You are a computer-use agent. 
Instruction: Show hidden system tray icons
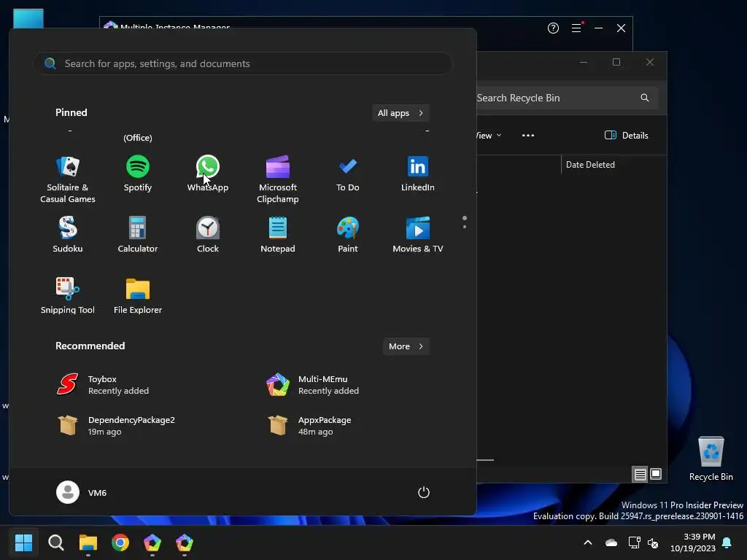click(x=588, y=542)
